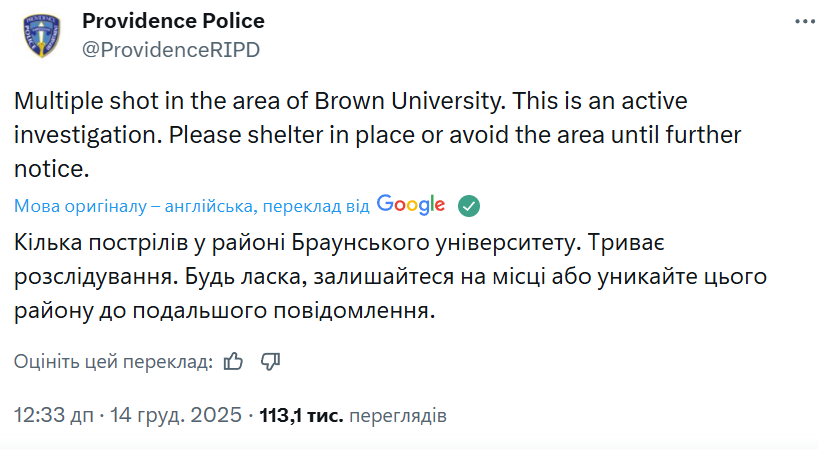Viewport: 818px width, 449px height.
Task: Click the Google logo in translation credit
Action: coord(411,205)
